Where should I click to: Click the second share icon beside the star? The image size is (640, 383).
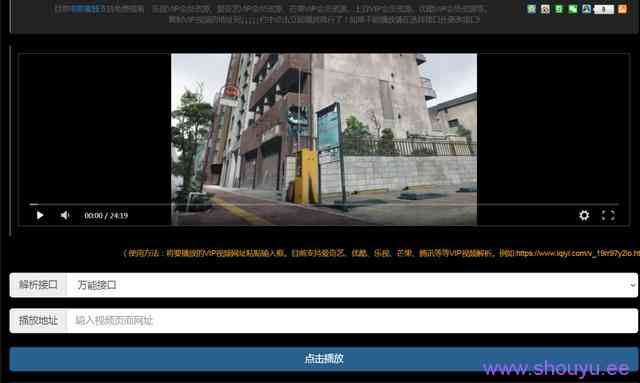[545, 9]
